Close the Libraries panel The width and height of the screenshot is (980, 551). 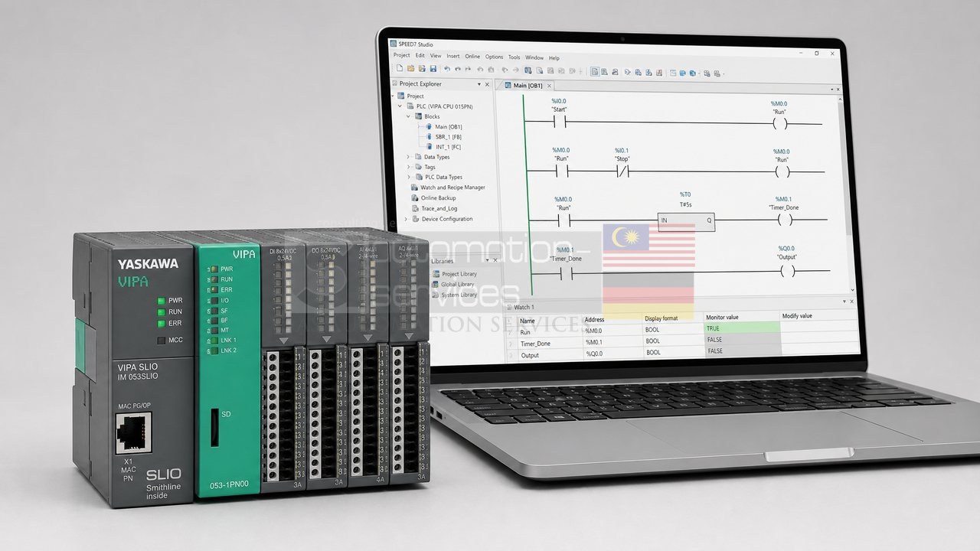495,260
